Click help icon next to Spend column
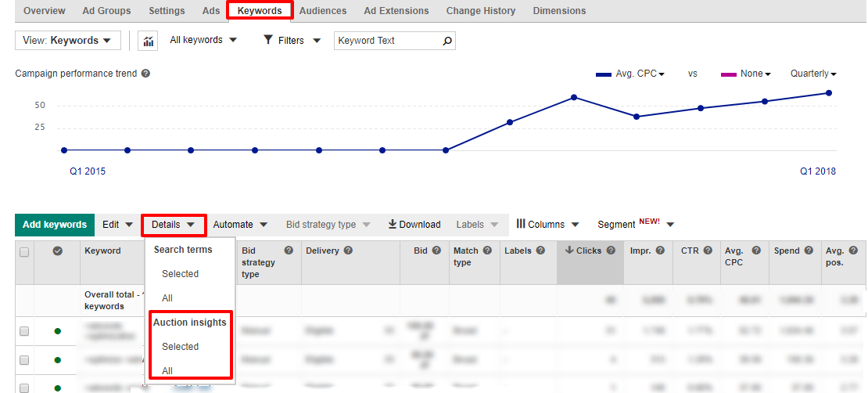 (809, 251)
